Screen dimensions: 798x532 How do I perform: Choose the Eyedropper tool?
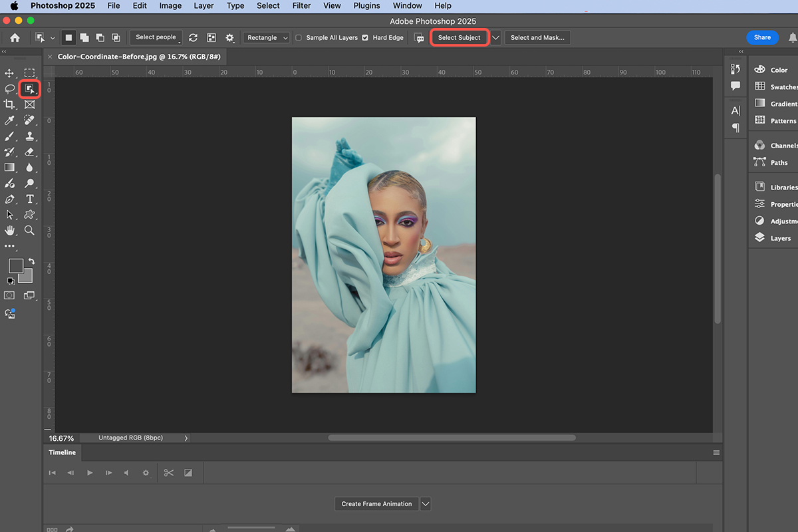(10, 120)
